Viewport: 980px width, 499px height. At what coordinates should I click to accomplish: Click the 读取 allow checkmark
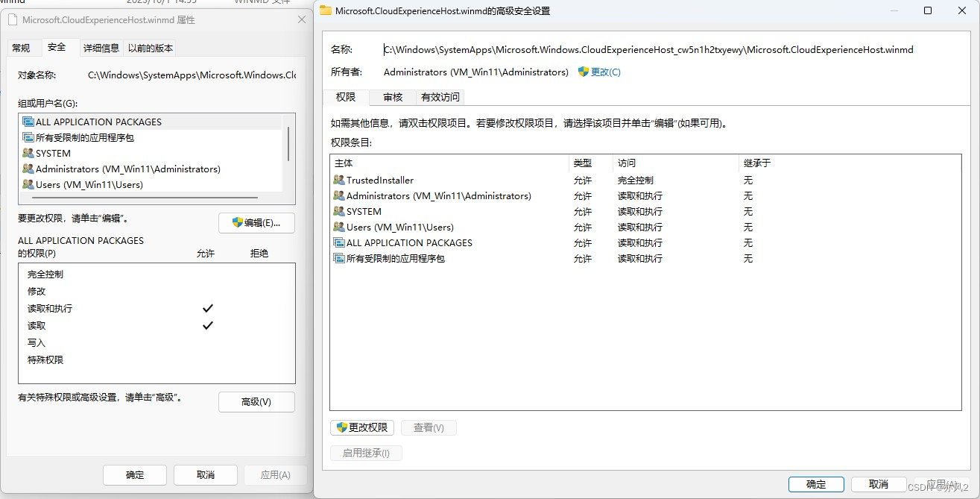coord(208,325)
